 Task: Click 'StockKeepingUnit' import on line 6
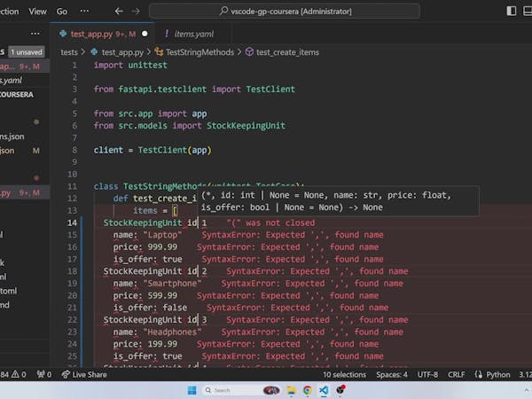click(x=246, y=126)
